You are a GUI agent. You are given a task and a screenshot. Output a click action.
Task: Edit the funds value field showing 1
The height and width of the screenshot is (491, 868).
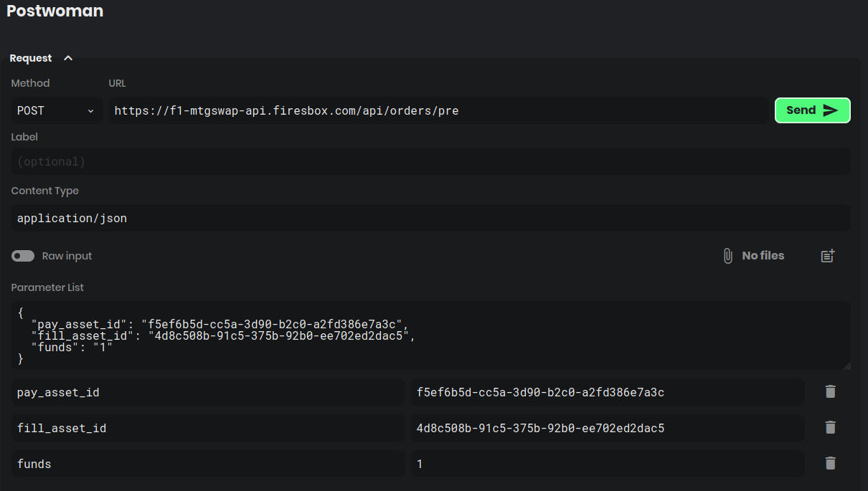pos(608,464)
